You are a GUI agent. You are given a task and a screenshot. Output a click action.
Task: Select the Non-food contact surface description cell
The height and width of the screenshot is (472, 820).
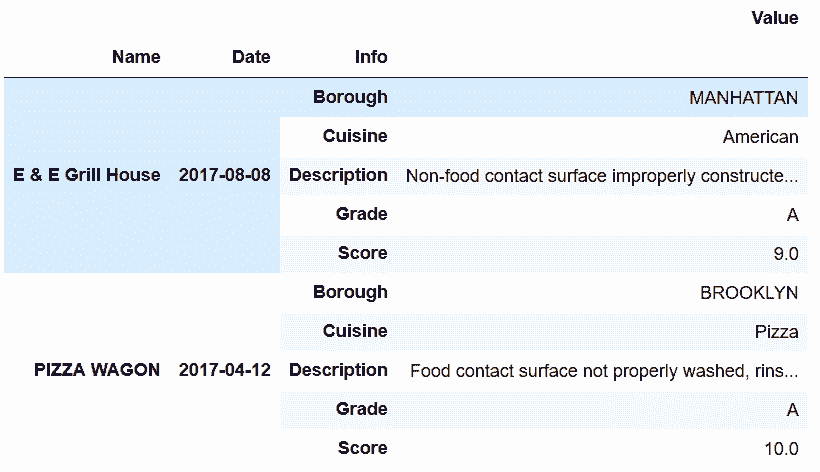point(602,176)
